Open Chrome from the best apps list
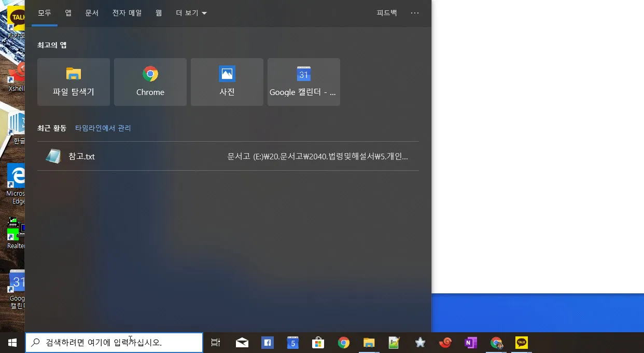Image resolution: width=644 pixels, height=353 pixels. tap(150, 82)
